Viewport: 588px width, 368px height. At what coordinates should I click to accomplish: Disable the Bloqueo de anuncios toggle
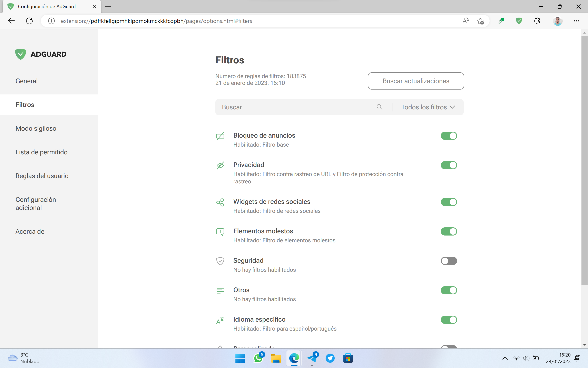pyautogui.click(x=449, y=136)
